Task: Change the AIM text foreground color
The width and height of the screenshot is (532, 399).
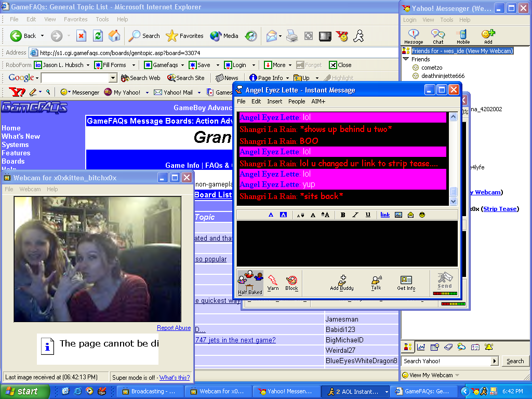Action: (271, 215)
